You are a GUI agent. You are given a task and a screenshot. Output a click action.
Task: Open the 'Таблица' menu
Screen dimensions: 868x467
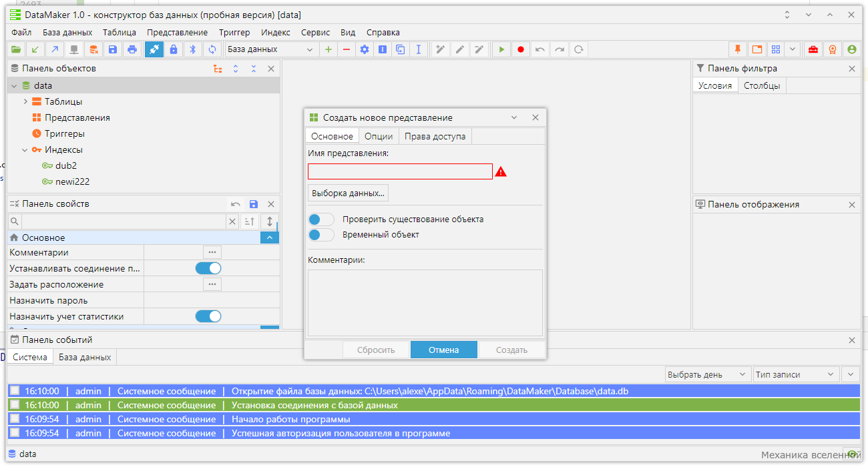click(x=120, y=32)
